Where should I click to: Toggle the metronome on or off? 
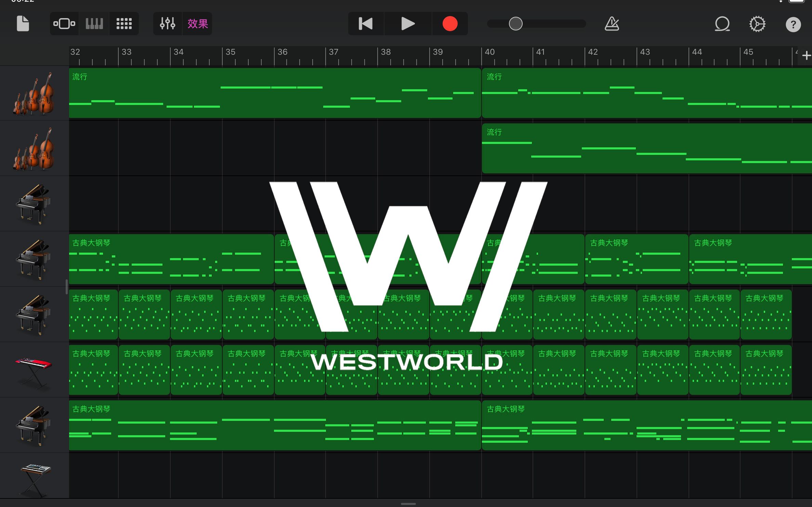click(612, 24)
